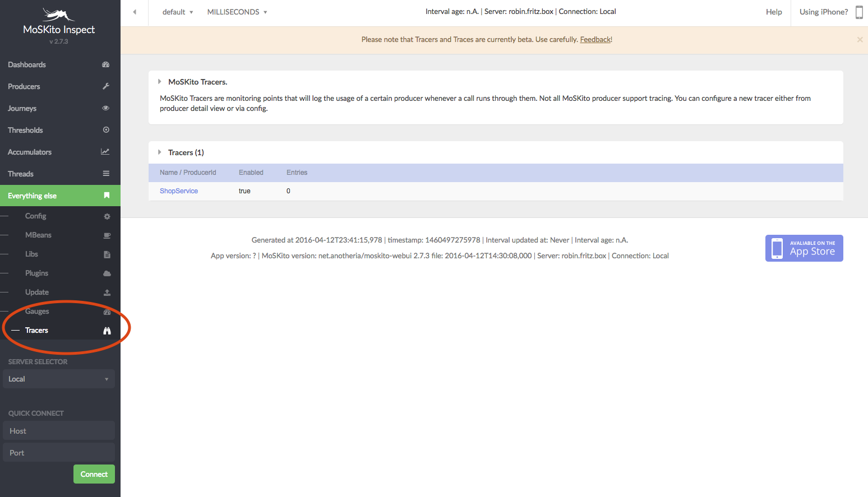
Task: Click the Entries value 0 for ShopService
Action: click(288, 191)
